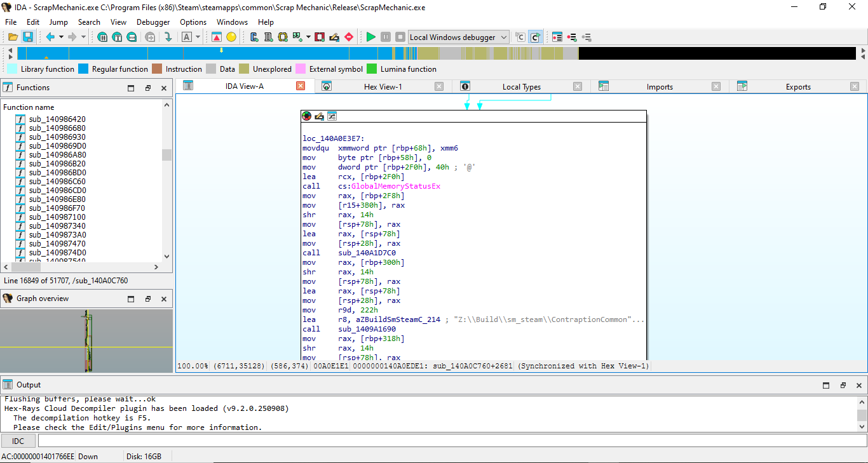868x463 pixels.
Task: Click the yellow graph node icon
Action: 283,37
